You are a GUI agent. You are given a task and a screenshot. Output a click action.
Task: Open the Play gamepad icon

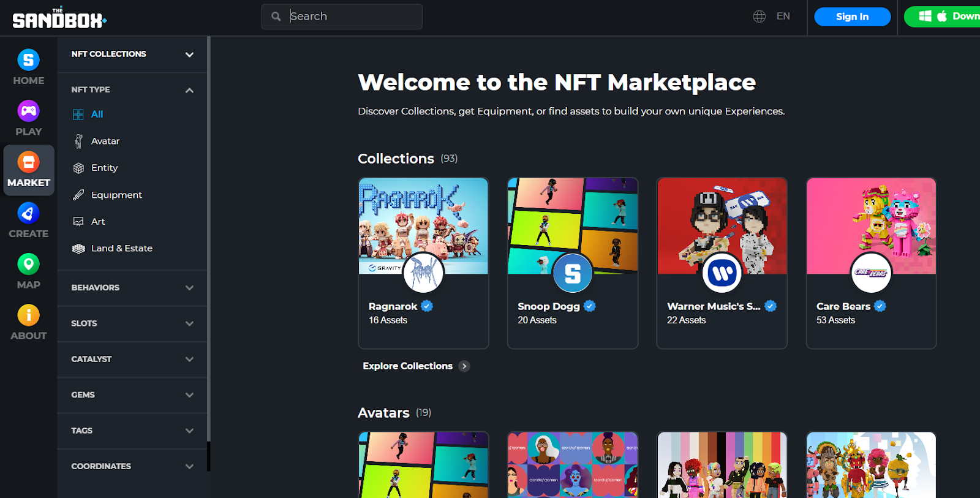pos(28,111)
